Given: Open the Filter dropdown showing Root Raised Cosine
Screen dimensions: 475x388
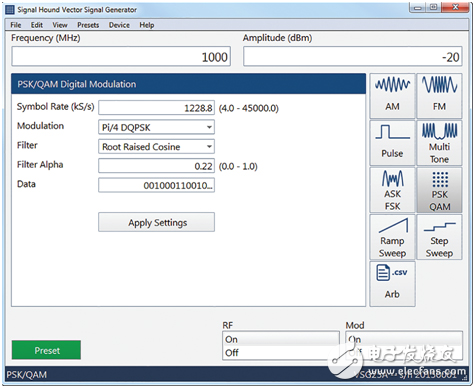Looking at the screenshot, I should point(156,147).
